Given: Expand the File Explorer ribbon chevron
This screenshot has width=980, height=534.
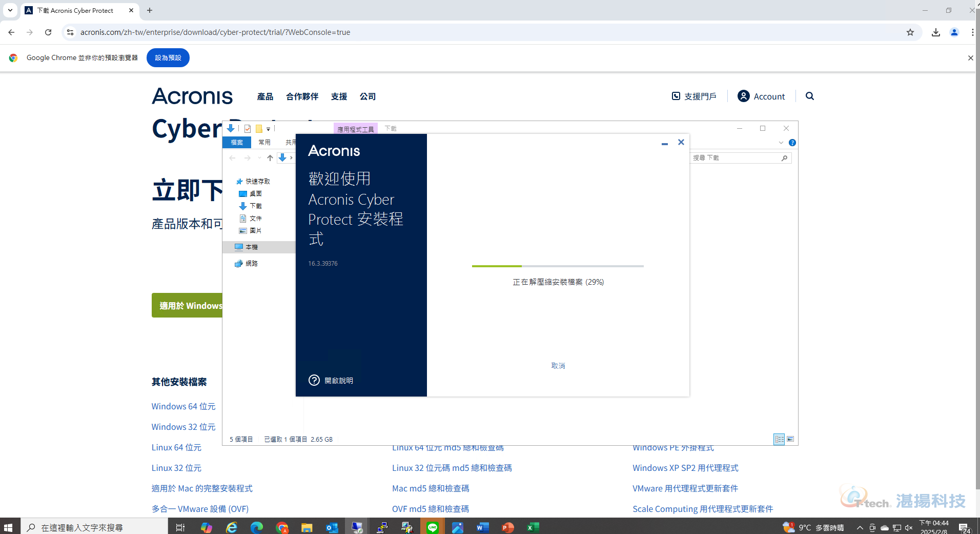Looking at the screenshot, I should (781, 143).
